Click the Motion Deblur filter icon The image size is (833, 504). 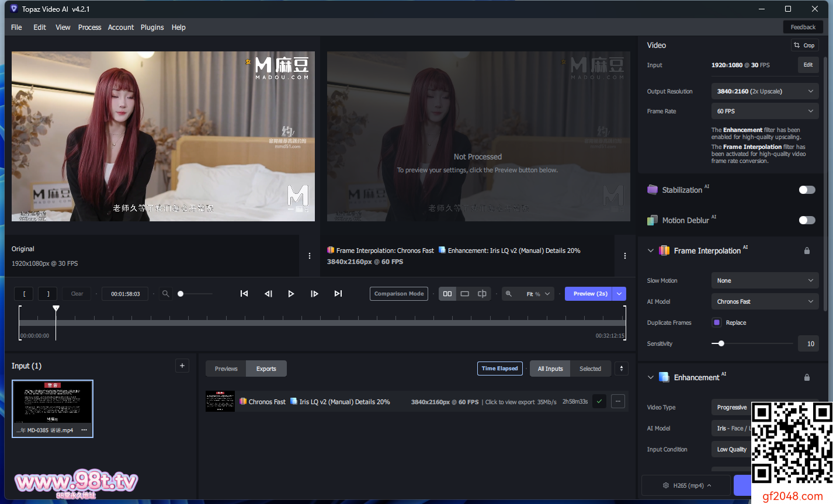pyautogui.click(x=652, y=220)
